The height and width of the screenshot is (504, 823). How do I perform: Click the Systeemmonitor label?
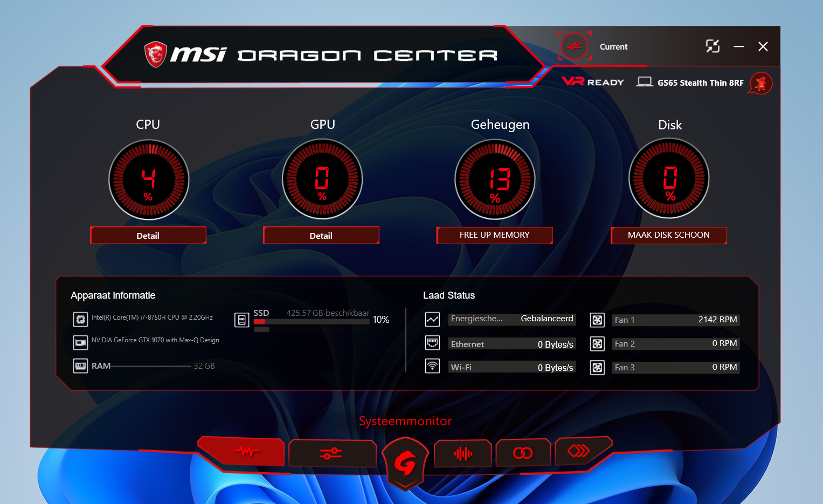pyautogui.click(x=405, y=421)
